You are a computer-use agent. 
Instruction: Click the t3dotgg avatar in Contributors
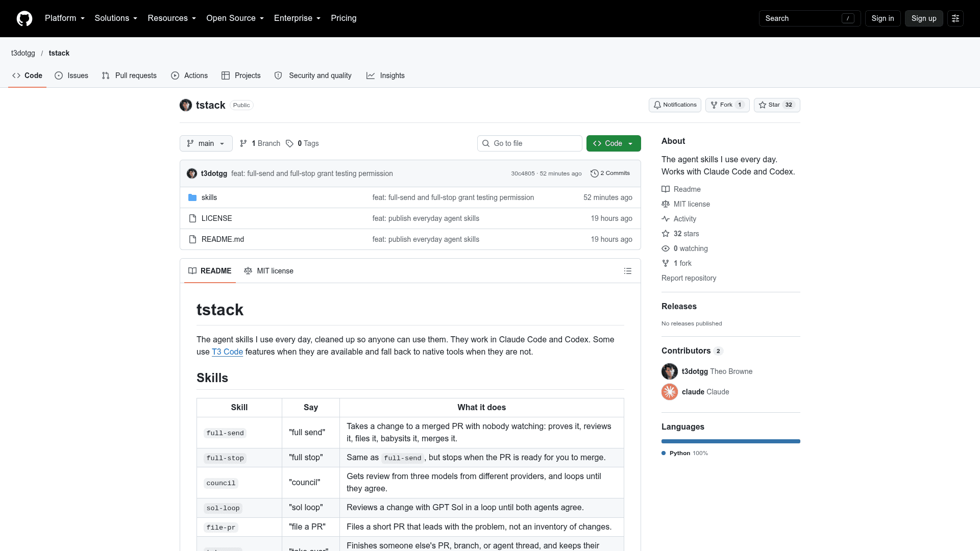(x=670, y=371)
